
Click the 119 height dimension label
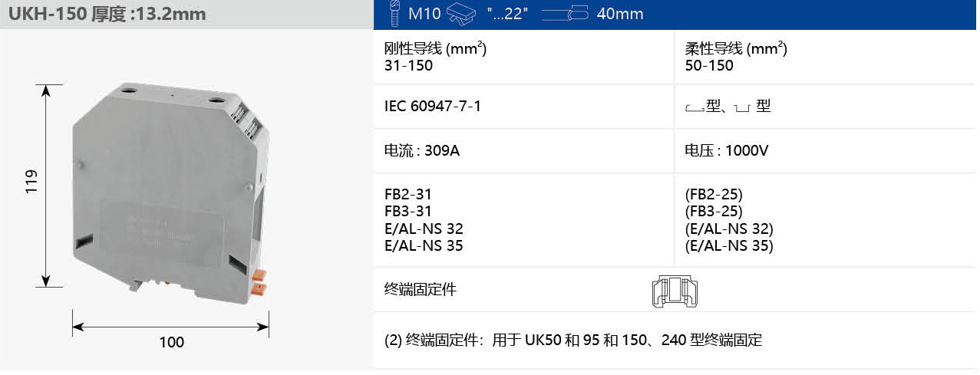coord(31,182)
